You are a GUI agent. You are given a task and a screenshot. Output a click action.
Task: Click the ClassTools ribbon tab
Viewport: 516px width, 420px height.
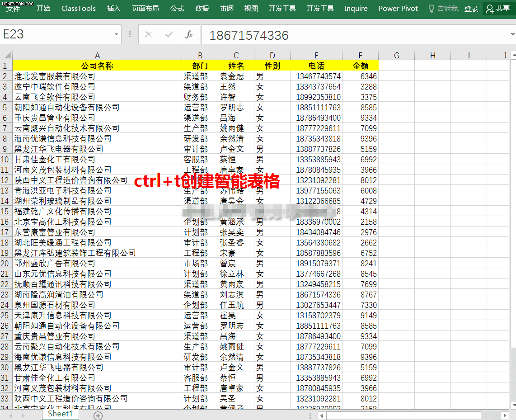[78, 8]
